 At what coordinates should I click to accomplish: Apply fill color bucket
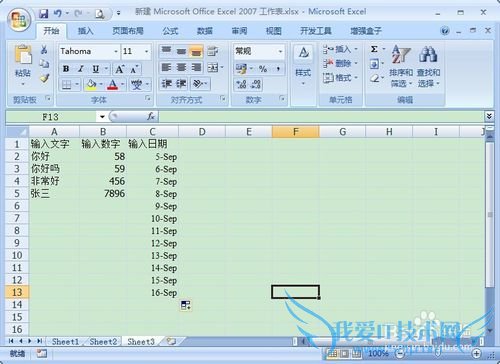pos(90,85)
